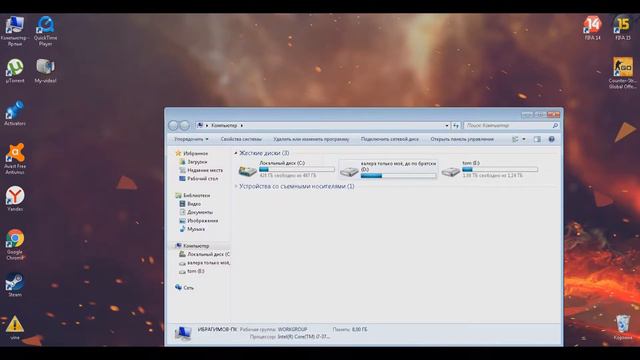Refresh the Компьютер folder view
Image resolution: width=640 pixels, height=360 pixels.
point(456,126)
